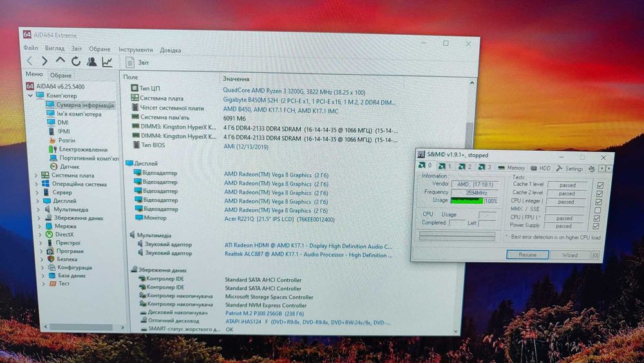This screenshot has height=363, width=644.
Task: Click the sidebar horizontal scrollbar right arrow
Action: click(x=122, y=328)
